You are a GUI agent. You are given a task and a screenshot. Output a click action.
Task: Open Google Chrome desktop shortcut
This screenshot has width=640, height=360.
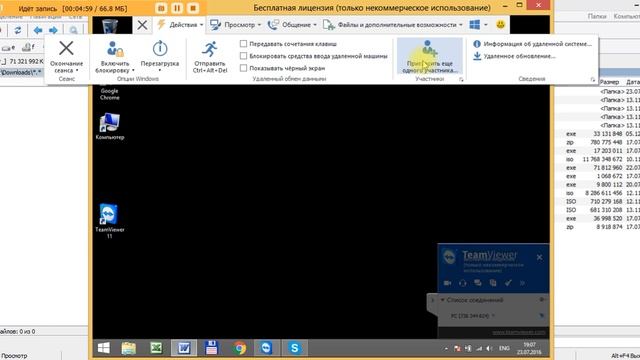pos(110,93)
